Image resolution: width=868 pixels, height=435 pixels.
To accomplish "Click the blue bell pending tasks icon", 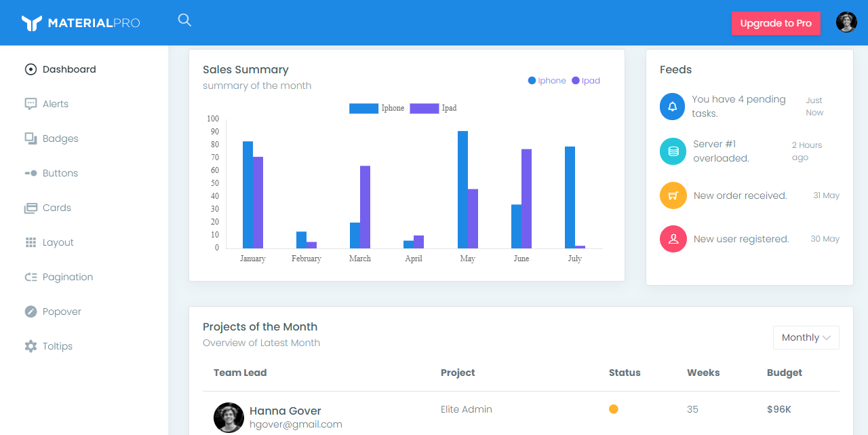I will [673, 107].
